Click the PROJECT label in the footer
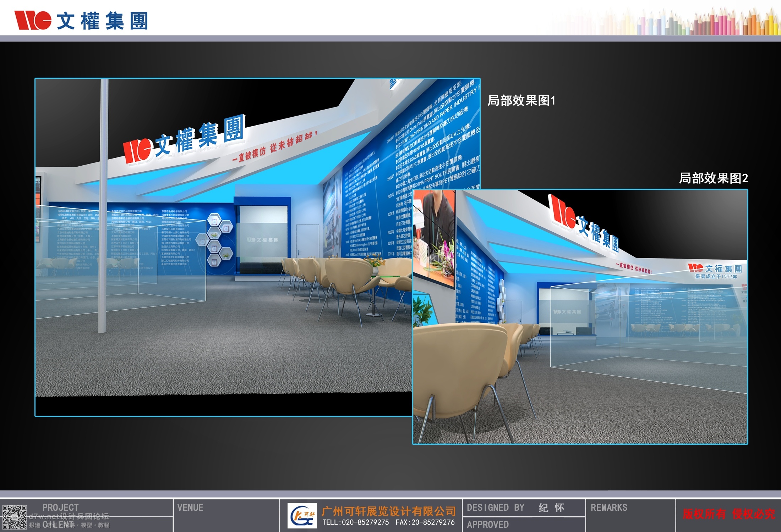Viewport: 781px width, 532px height. [60, 508]
